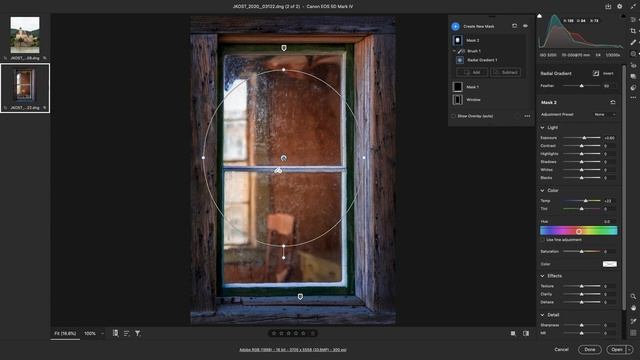Viewport: 640px width, 360px height.
Task: Click the Mask 2 reset adjustments icon
Action: [613, 102]
